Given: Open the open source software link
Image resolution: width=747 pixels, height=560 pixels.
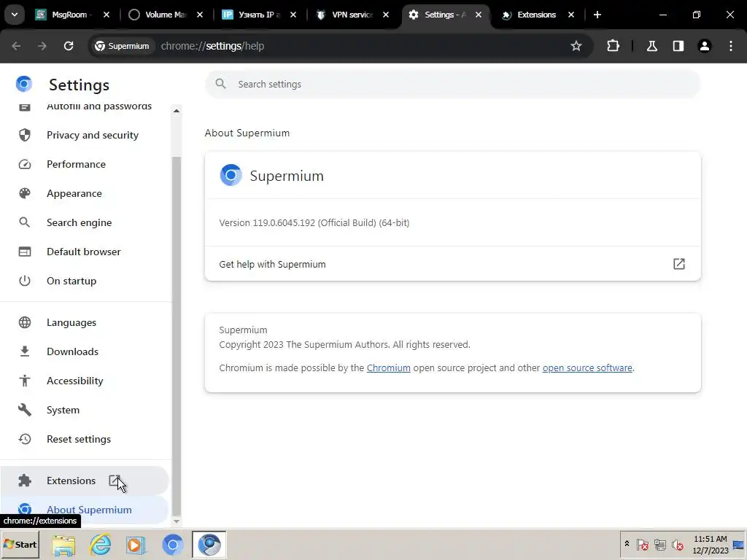Looking at the screenshot, I should (x=587, y=367).
